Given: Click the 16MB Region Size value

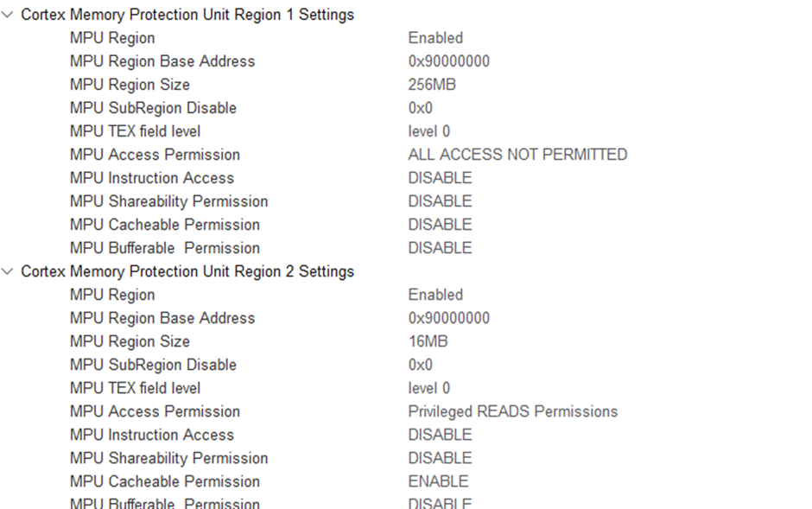Looking at the screenshot, I should click(x=428, y=341).
